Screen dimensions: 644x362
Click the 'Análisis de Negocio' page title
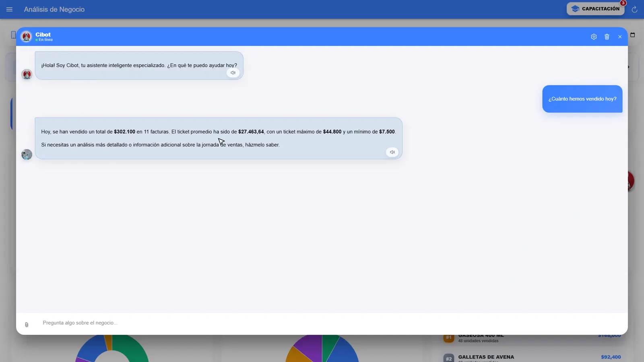point(54,9)
